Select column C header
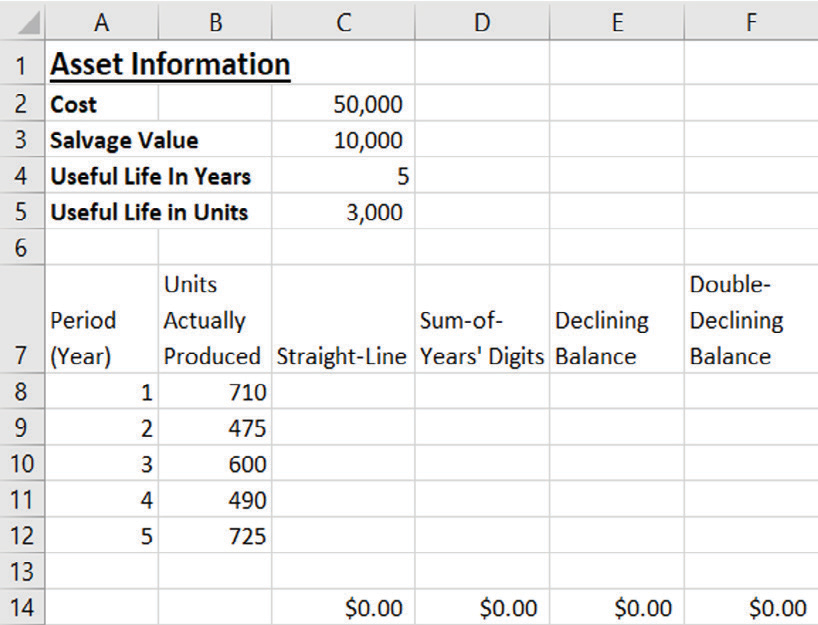Viewport: 818px width, 625px height. [x=342, y=20]
